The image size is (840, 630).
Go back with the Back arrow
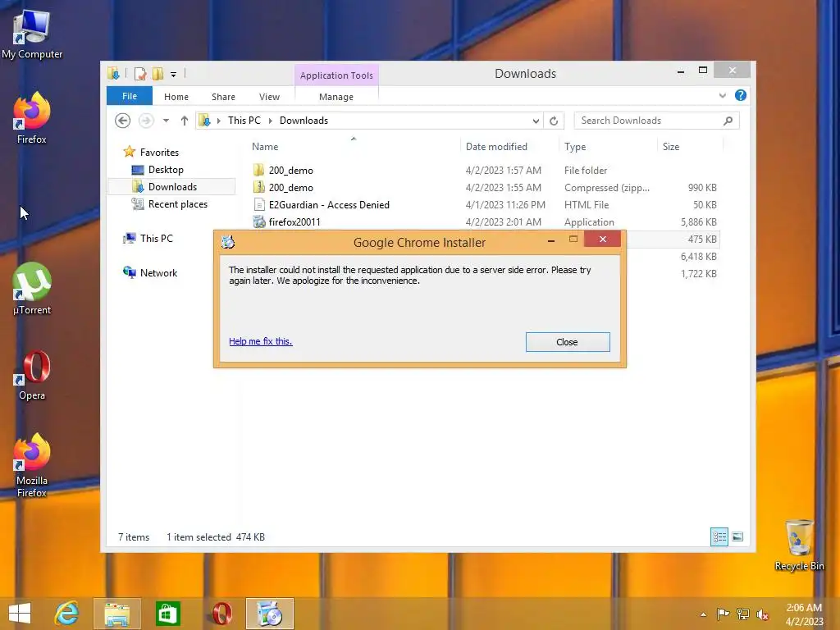click(123, 121)
